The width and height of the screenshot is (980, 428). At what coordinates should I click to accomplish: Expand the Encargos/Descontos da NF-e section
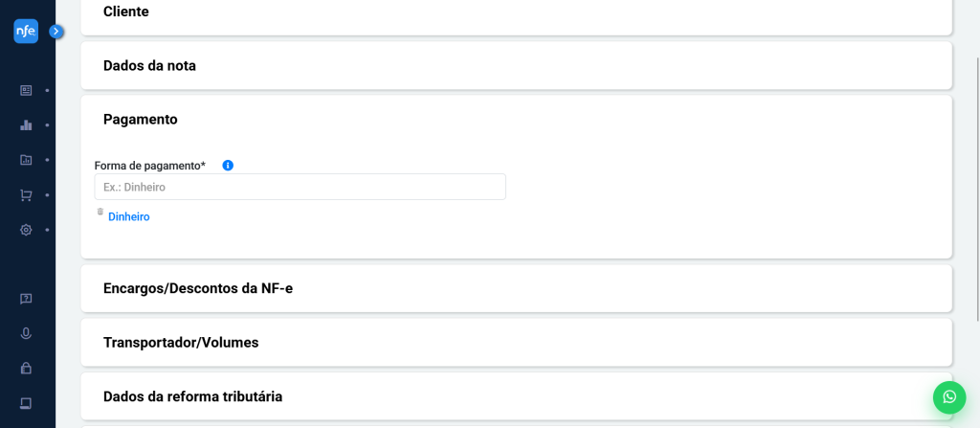[516, 288]
